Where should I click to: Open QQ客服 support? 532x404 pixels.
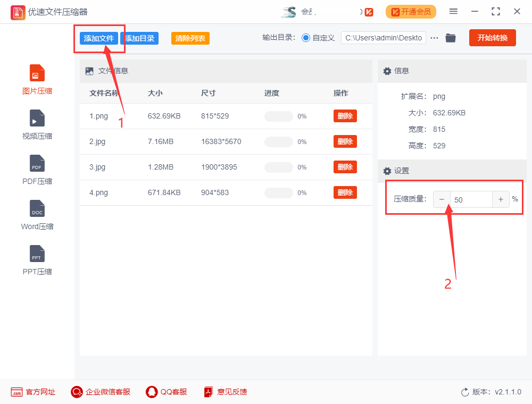click(x=167, y=392)
